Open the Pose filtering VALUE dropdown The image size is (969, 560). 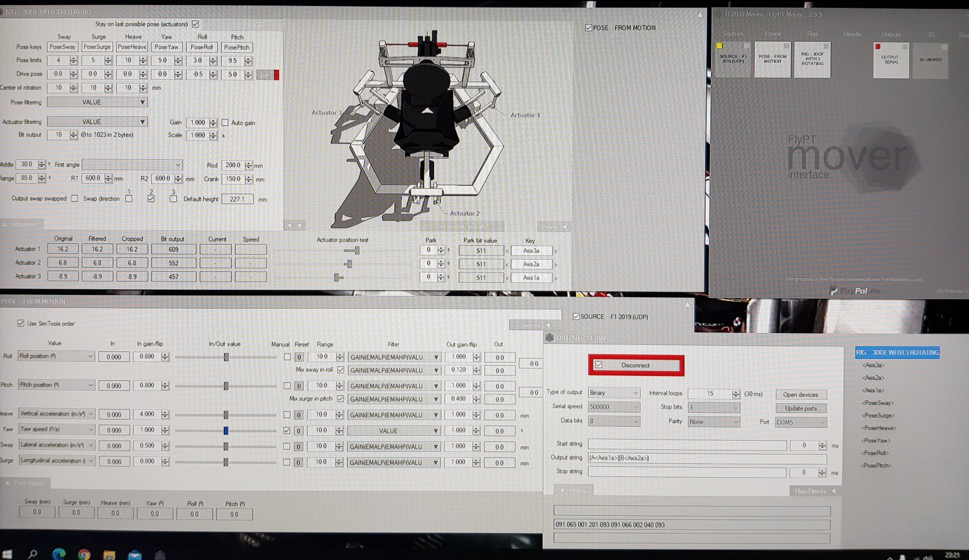(x=97, y=102)
